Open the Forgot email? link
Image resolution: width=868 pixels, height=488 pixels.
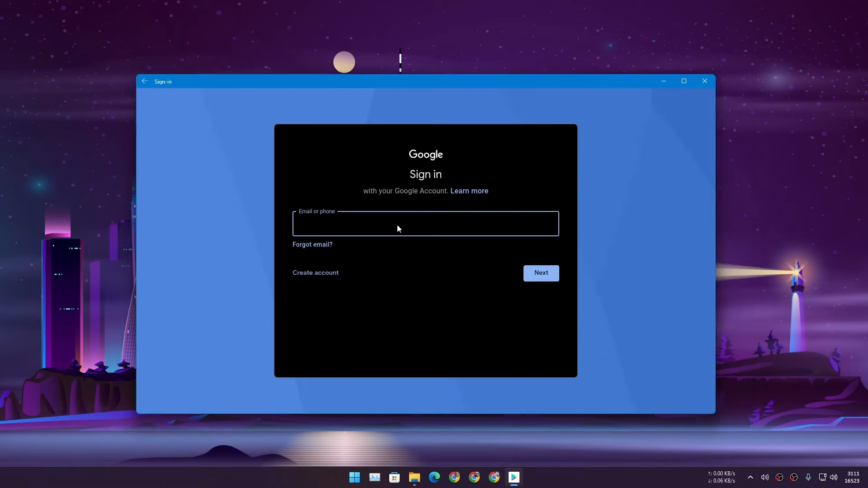click(x=312, y=244)
